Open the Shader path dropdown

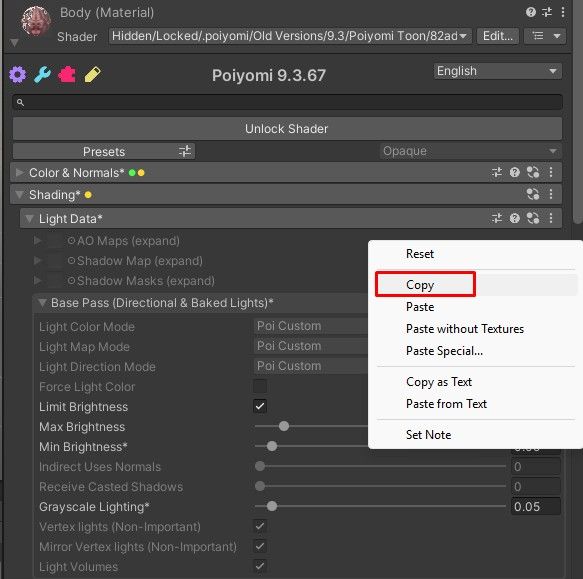290,36
